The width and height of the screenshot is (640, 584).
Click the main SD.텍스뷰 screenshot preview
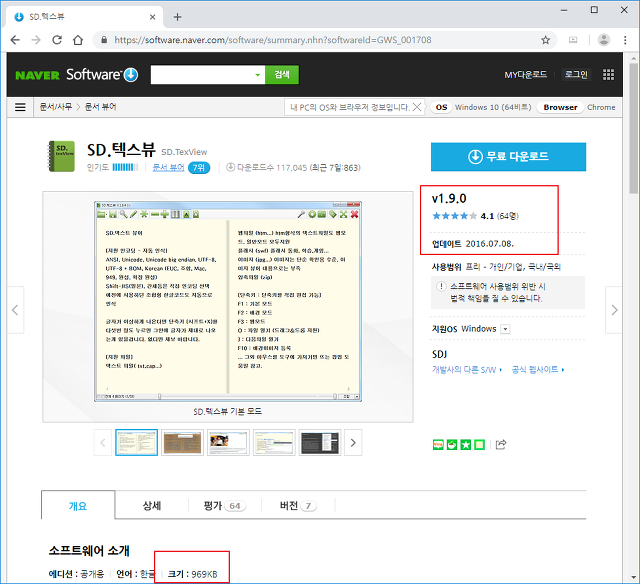click(228, 301)
